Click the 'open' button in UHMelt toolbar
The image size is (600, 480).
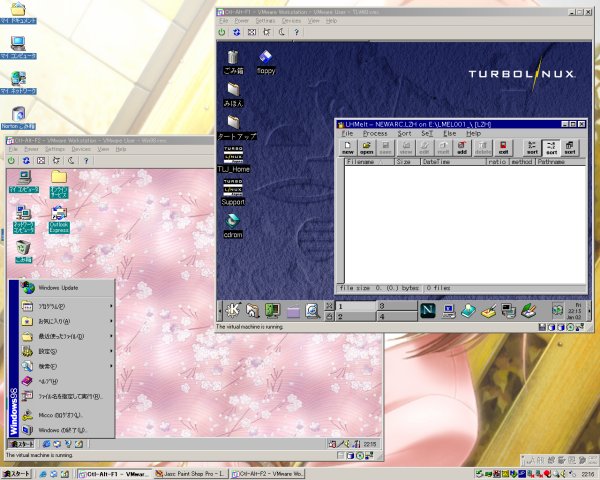(x=367, y=148)
